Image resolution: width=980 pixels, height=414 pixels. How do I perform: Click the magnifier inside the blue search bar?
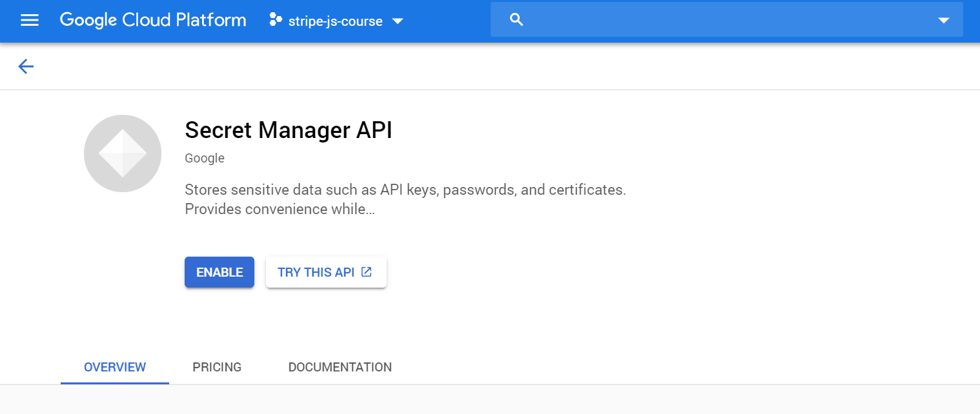pos(516,19)
